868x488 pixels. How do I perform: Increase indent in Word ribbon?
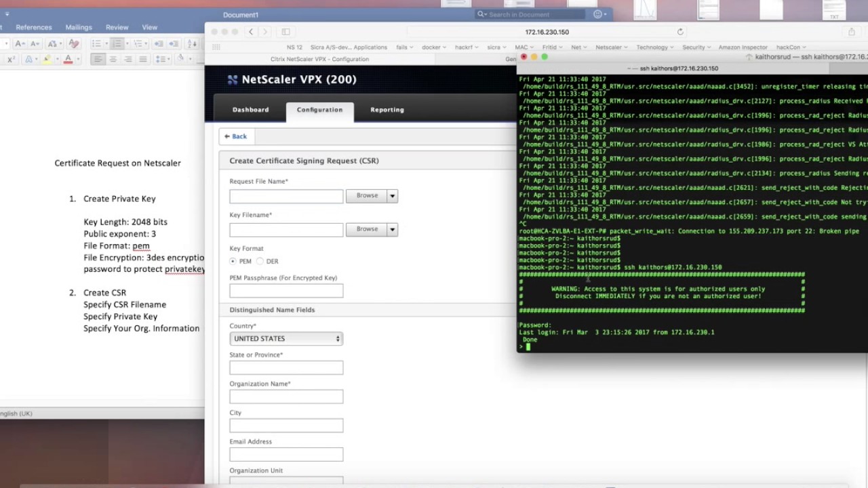coord(174,43)
